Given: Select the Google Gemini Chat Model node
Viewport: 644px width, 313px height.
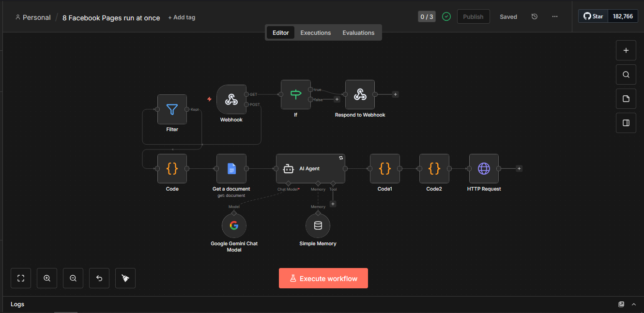Looking at the screenshot, I should (x=234, y=225).
